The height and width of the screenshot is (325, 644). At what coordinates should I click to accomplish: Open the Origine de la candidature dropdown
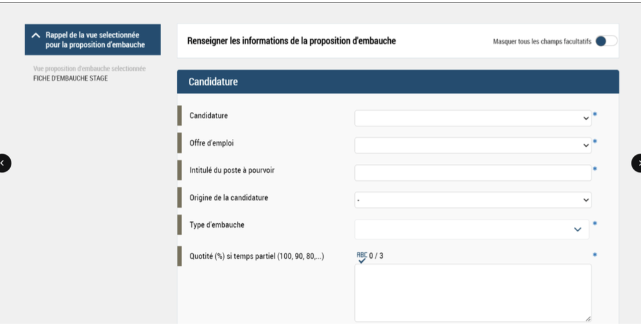(472, 200)
